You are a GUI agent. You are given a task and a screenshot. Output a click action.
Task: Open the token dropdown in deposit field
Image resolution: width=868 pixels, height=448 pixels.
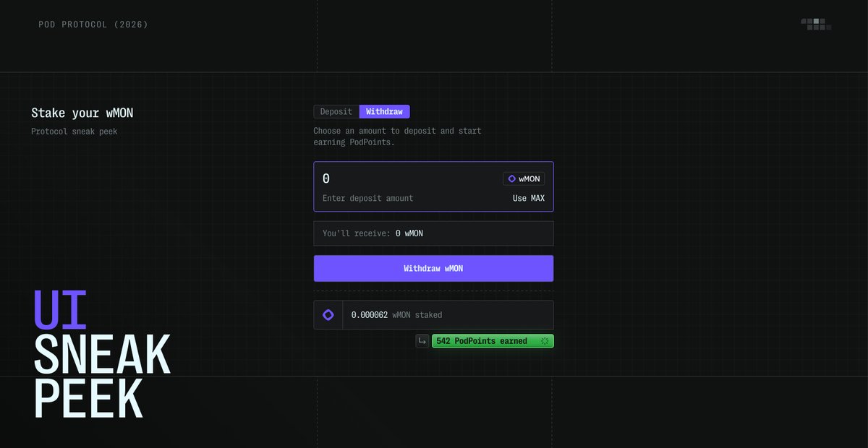point(524,178)
